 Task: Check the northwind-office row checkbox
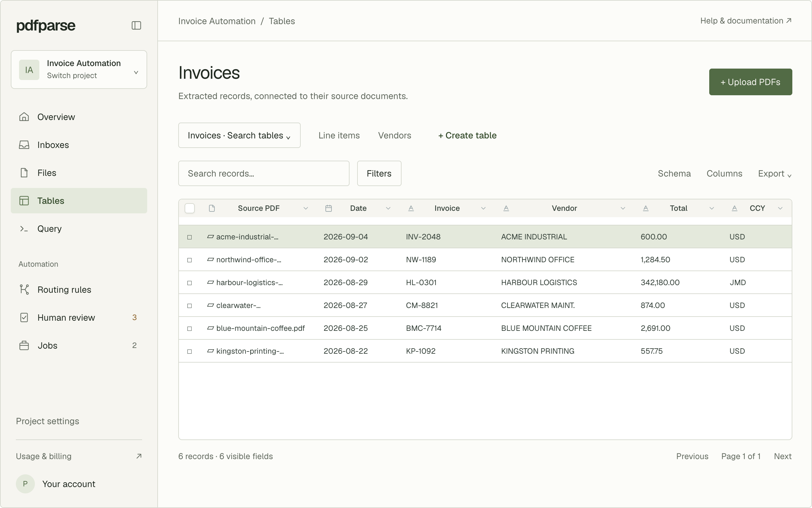click(x=190, y=260)
